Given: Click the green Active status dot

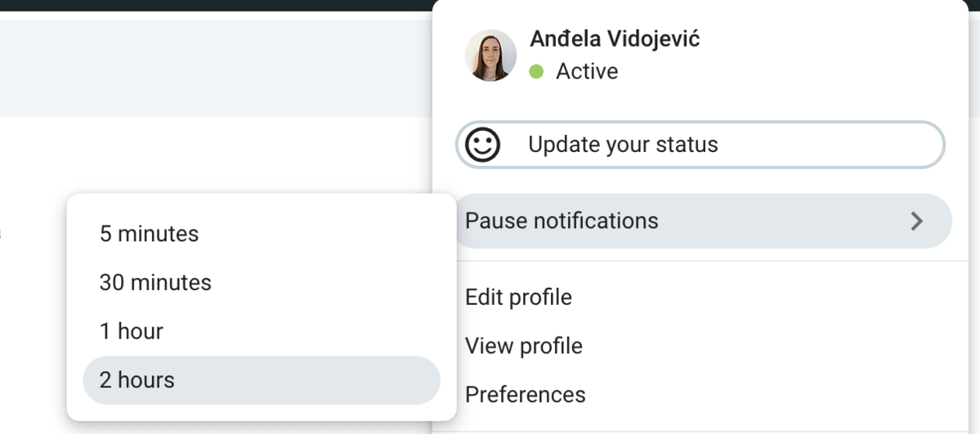Looking at the screenshot, I should tap(535, 71).
